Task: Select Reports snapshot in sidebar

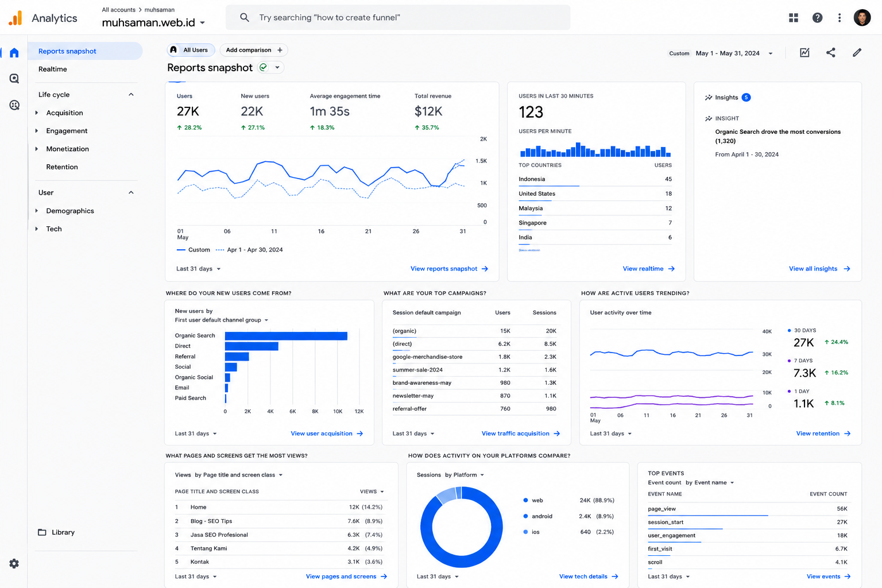Action: (x=85, y=51)
